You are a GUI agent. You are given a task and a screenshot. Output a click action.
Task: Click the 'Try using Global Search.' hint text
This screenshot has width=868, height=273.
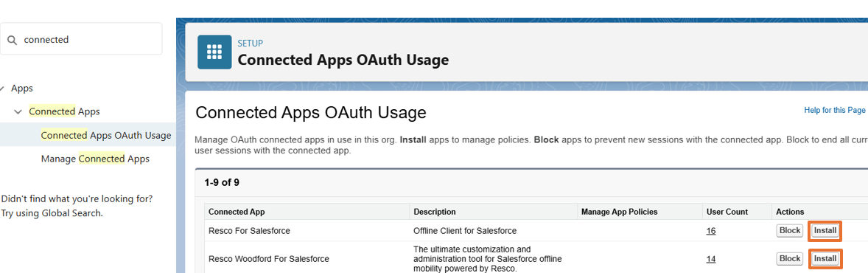[x=52, y=213]
